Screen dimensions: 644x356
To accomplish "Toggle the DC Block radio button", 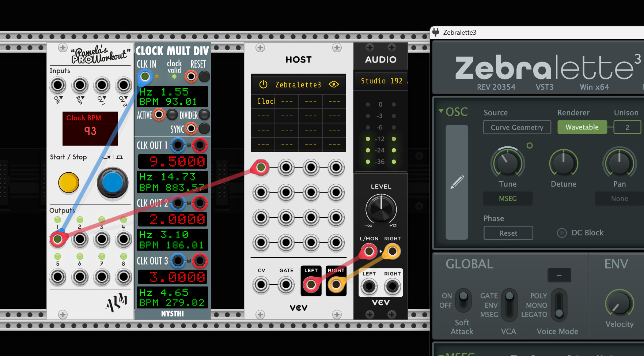I will (562, 233).
